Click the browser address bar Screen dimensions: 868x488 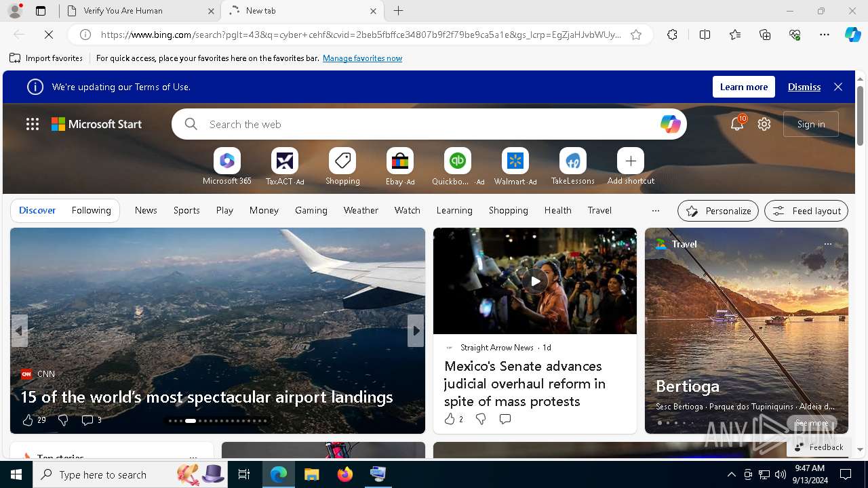(360, 35)
